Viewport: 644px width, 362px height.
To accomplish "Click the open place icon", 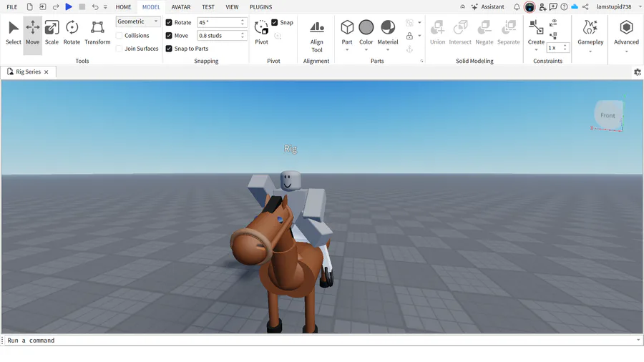I will click(x=43, y=7).
